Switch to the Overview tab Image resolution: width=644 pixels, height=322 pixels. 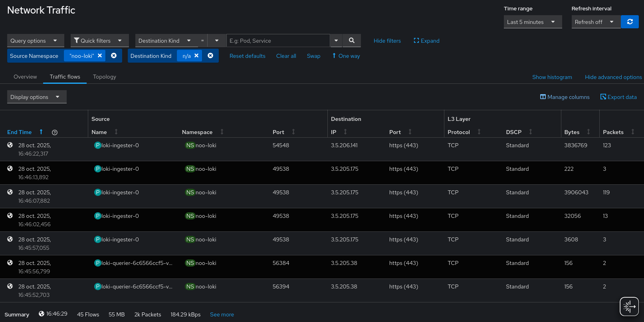click(x=25, y=77)
